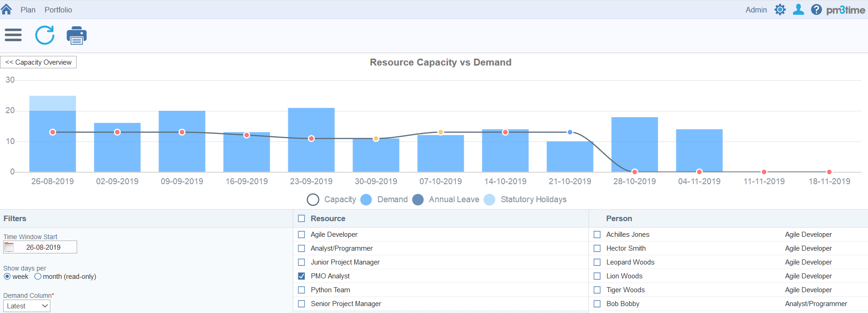Print the report using printer icon
868x313 pixels.
pyautogui.click(x=77, y=36)
